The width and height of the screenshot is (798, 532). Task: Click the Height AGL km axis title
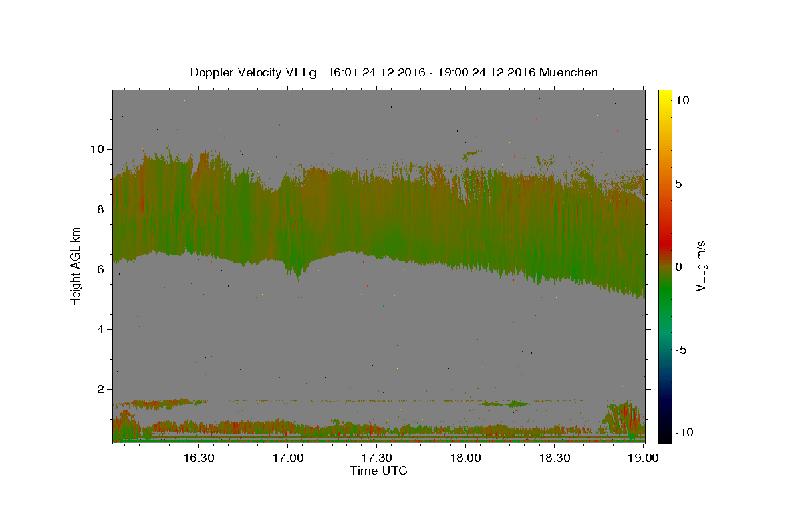pos(76,267)
